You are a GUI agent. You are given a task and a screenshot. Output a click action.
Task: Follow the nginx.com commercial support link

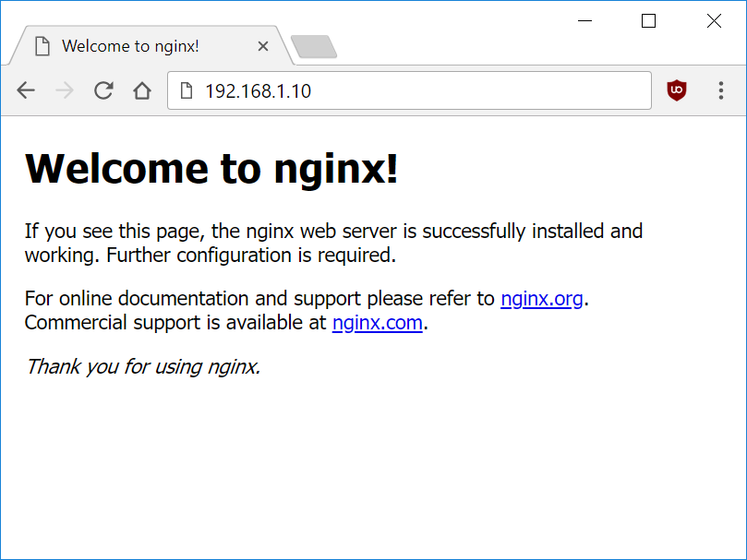(377, 323)
